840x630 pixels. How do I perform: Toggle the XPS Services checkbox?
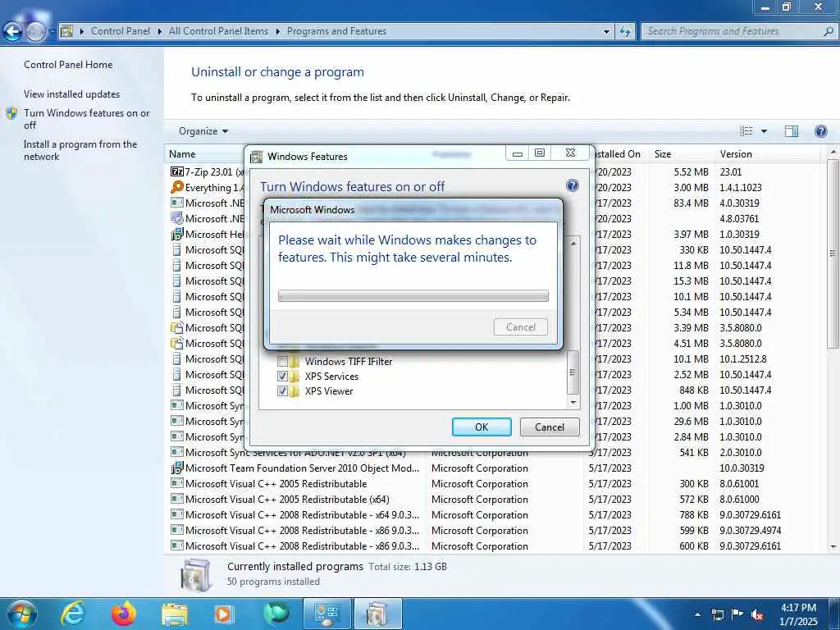[x=282, y=376]
